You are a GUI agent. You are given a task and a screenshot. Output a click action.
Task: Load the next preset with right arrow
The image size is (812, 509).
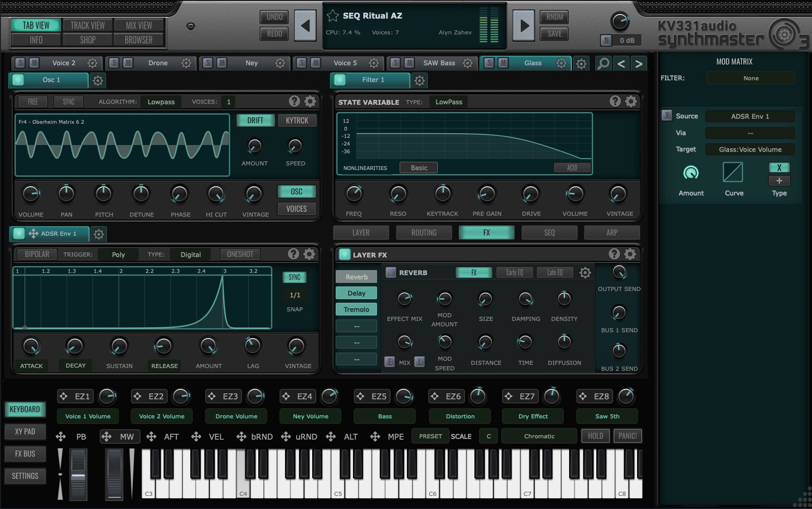click(524, 25)
